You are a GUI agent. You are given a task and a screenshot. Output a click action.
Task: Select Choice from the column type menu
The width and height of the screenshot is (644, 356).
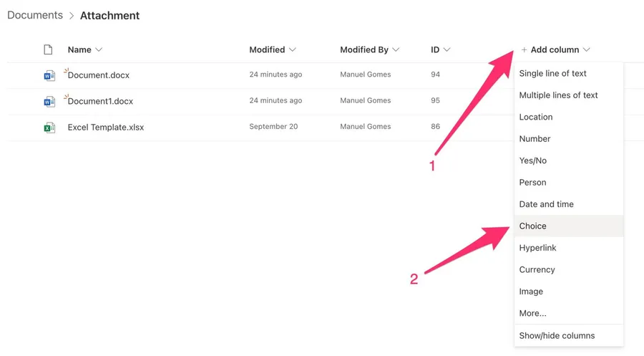(x=533, y=226)
